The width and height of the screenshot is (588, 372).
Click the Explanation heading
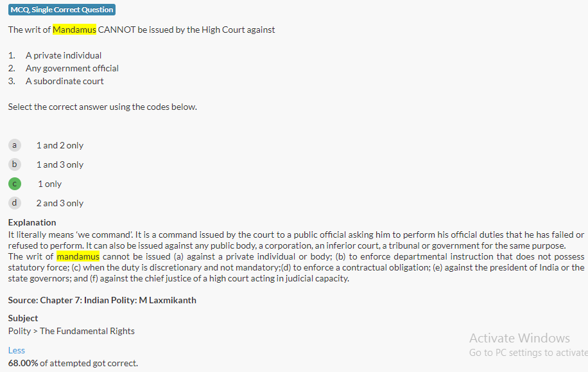32,222
